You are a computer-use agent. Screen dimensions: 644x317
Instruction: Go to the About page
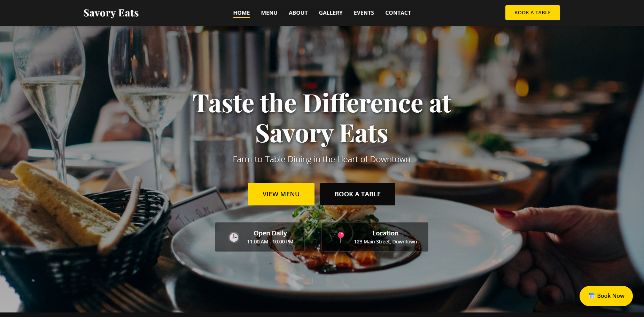click(x=298, y=13)
